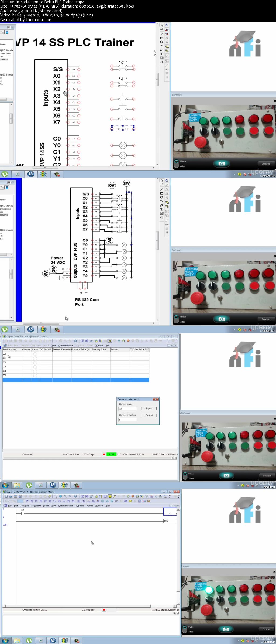Click Windows Start orb in third frame taskbar
Screen dimensions: 276x644
pyautogui.click(x=5, y=485)
